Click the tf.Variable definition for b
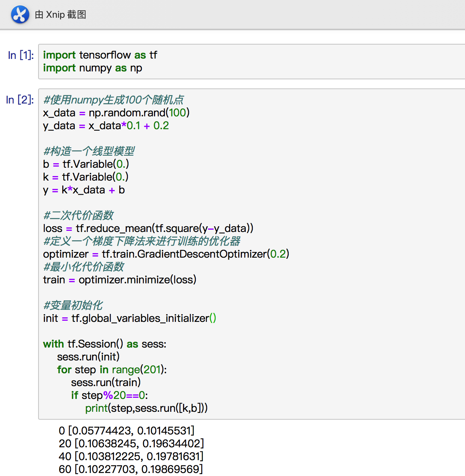The image size is (465, 476). 86,164
